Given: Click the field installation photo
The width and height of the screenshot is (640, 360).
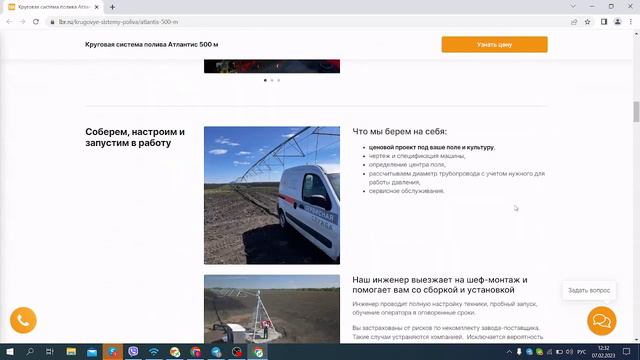Looking at the screenshot, I should (x=272, y=309).
